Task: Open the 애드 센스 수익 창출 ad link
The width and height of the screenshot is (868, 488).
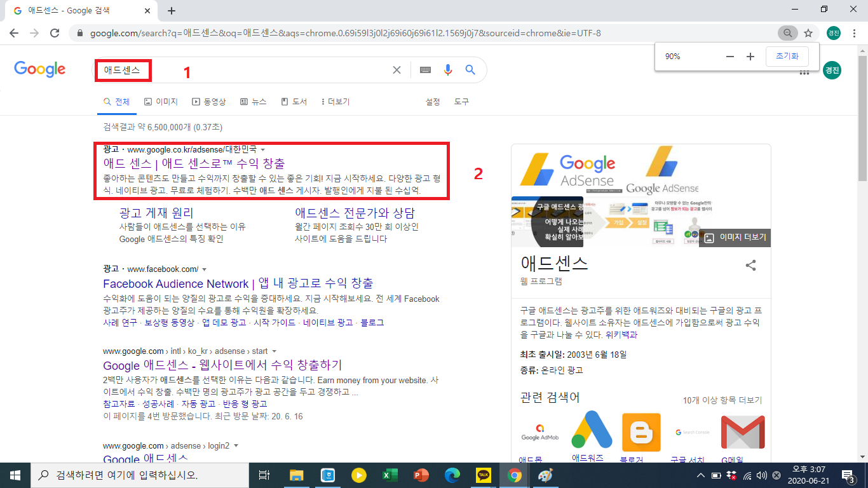Action: [x=194, y=163]
